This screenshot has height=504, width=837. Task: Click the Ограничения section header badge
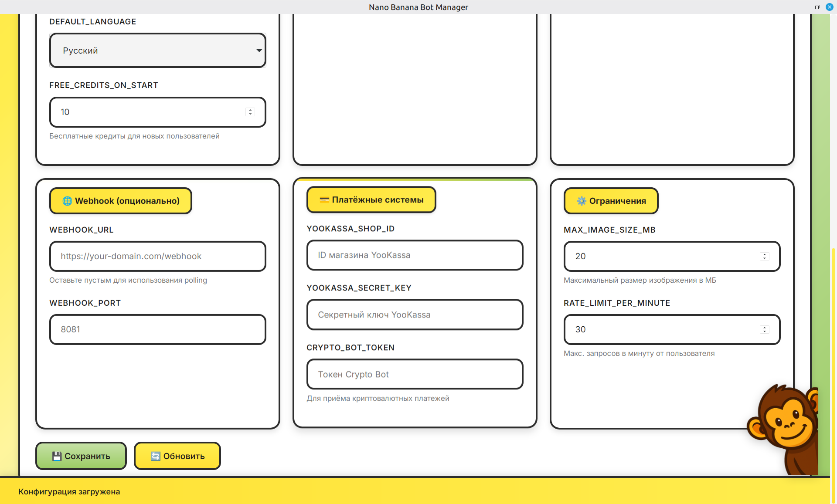[611, 201]
